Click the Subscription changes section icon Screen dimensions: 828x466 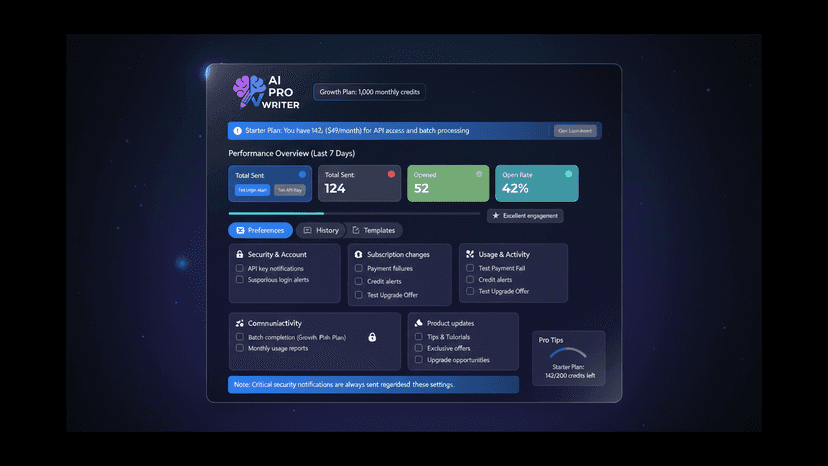[359, 254]
